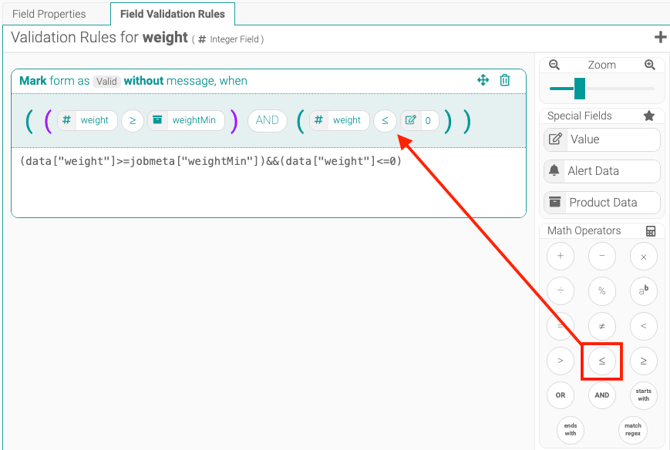Click the AND chip inside the rule
Viewport: 670px width, 450px height.
[x=267, y=120]
